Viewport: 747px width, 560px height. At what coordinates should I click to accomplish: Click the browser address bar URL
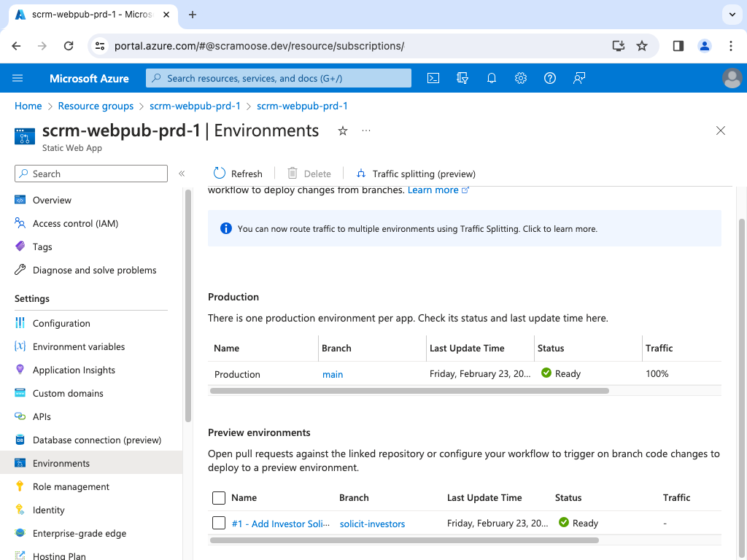coord(259,46)
